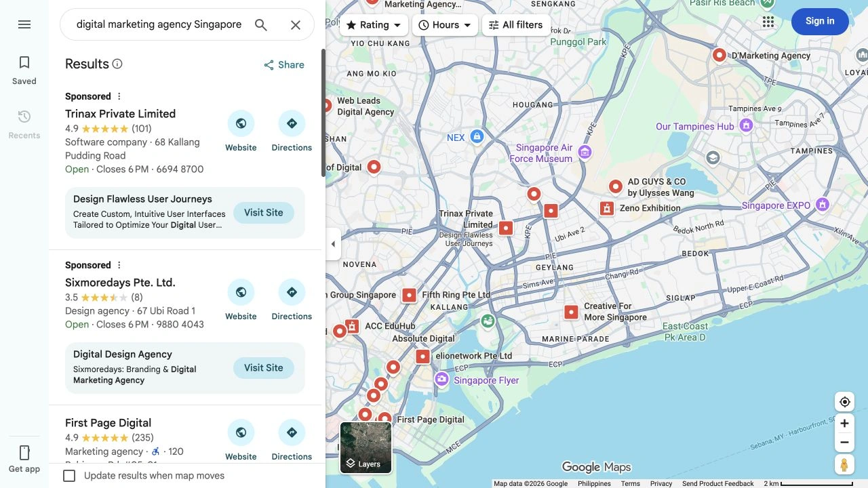Select Trinax Private Limited map marker
868x488 pixels.
click(505, 228)
